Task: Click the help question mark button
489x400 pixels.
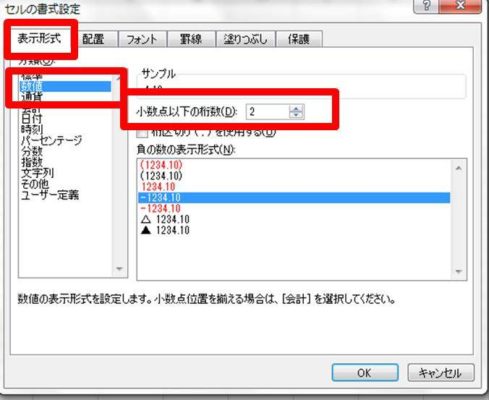Action: [426, 6]
